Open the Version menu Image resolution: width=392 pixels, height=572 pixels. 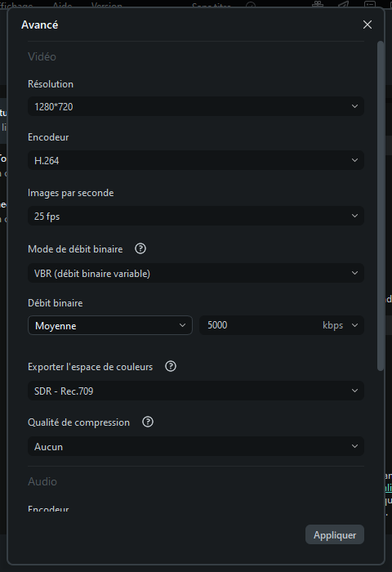106,5
